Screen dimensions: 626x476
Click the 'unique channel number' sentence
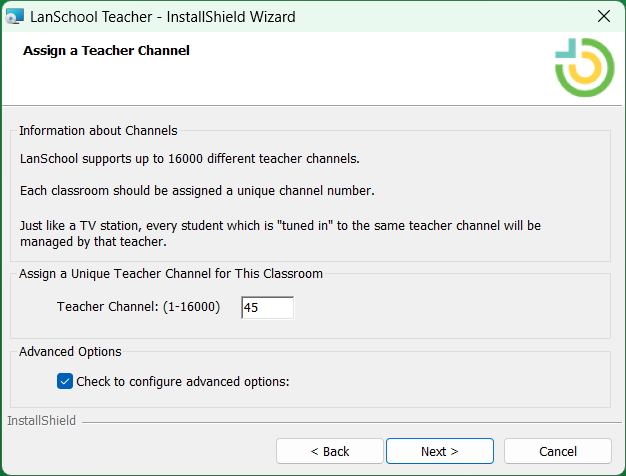tap(197, 190)
